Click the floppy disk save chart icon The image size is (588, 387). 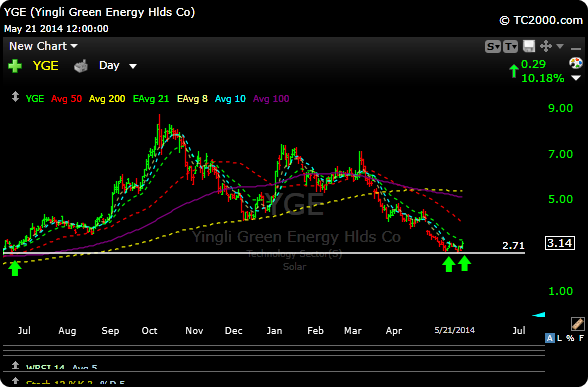[529, 46]
